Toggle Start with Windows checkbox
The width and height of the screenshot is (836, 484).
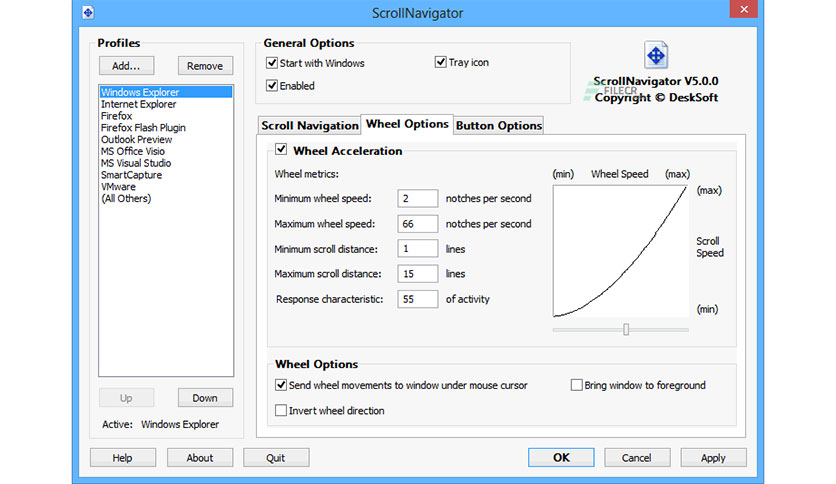272,63
